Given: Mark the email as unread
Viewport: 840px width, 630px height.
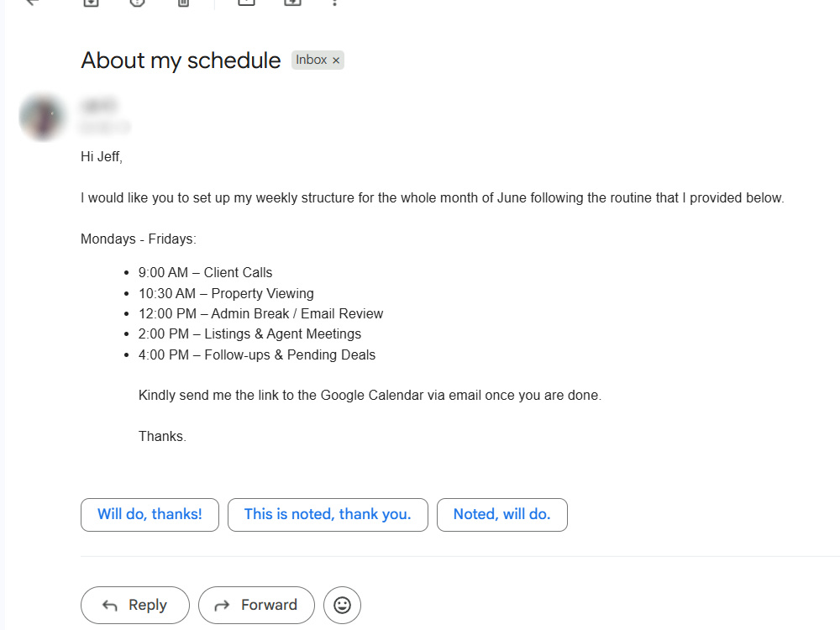Looking at the screenshot, I should coord(246,3).
